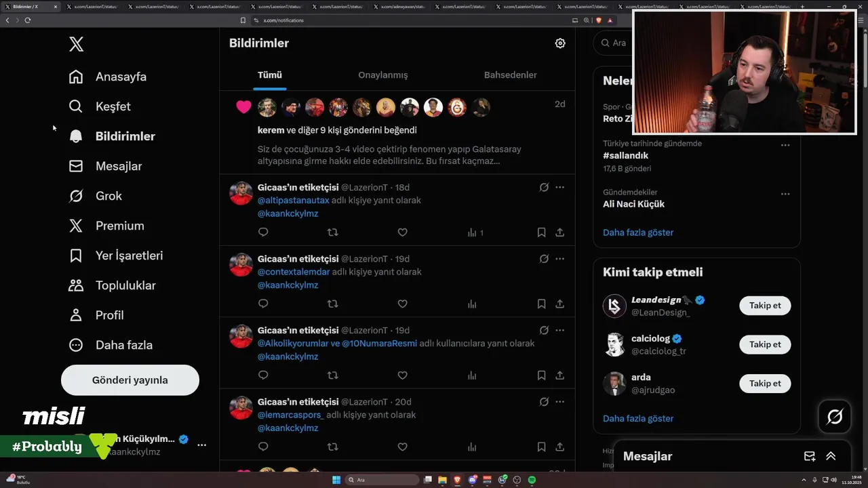Open more options on @lemarcaspors_ post
Viewport: 868px width, 488px height.
(559, 401)
